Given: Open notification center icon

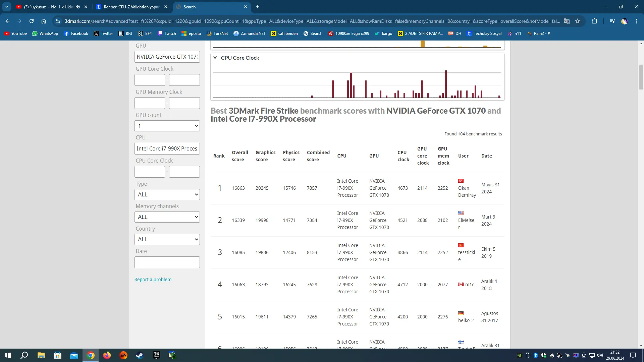Looking at the screenshot, I should 633,355.
